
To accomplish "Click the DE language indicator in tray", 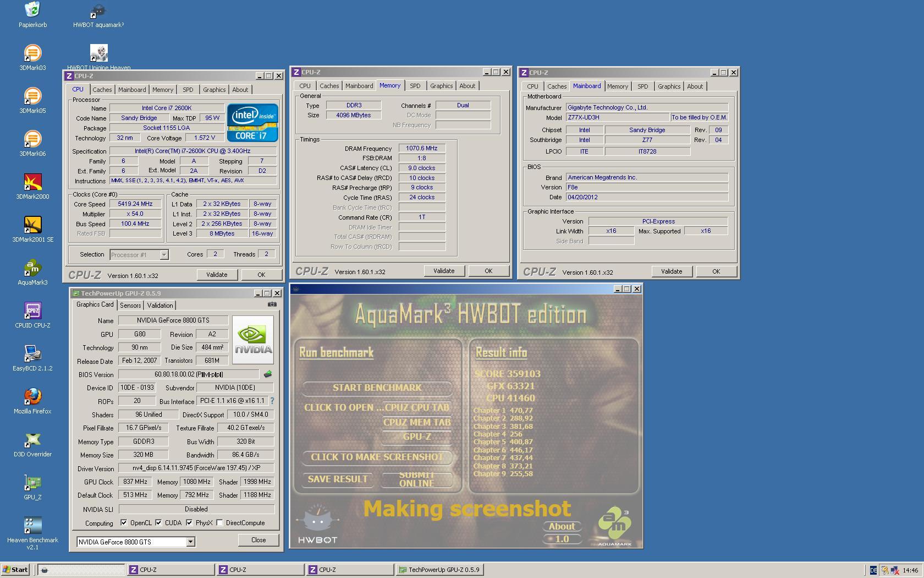I will pyautogui.click(x=873, y=570).
